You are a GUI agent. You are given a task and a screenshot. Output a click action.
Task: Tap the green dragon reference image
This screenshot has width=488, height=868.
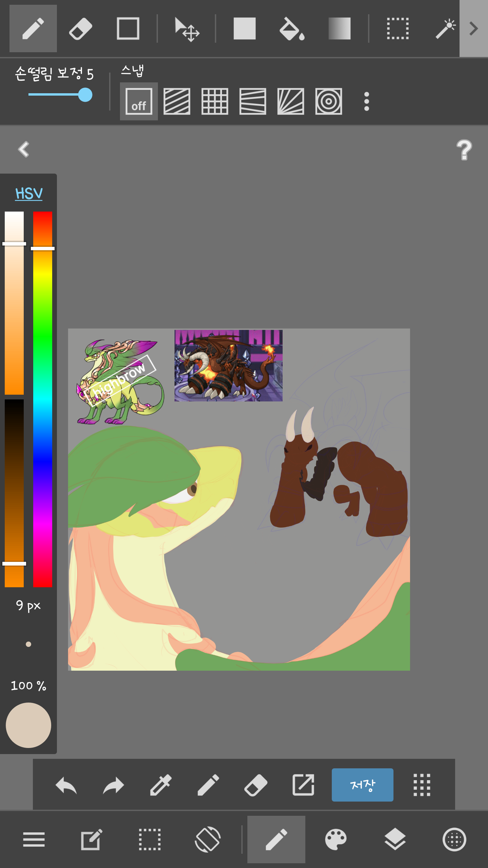click(x=120, y=382)
